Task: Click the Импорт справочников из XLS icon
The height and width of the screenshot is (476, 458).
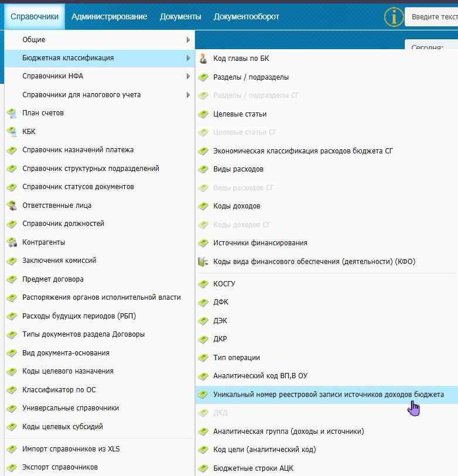Action: click(x=12, y=449)
